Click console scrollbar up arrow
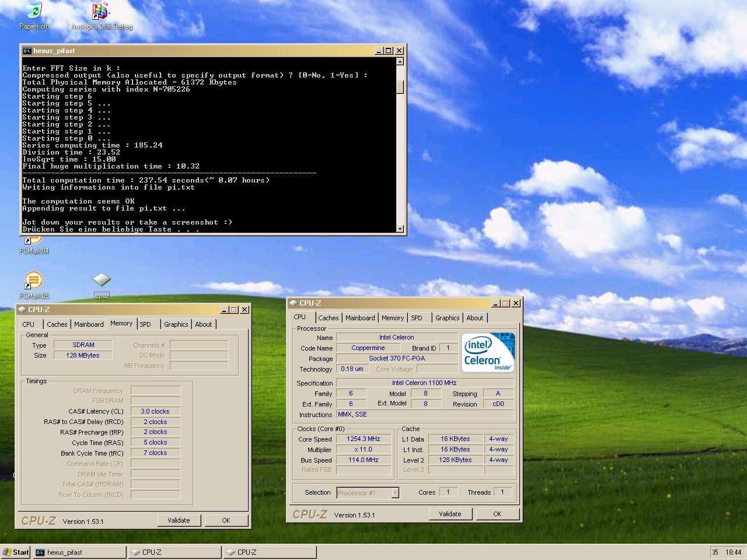Image resolution: width=747 pixels, height=560 pixels. coord(400,61)
